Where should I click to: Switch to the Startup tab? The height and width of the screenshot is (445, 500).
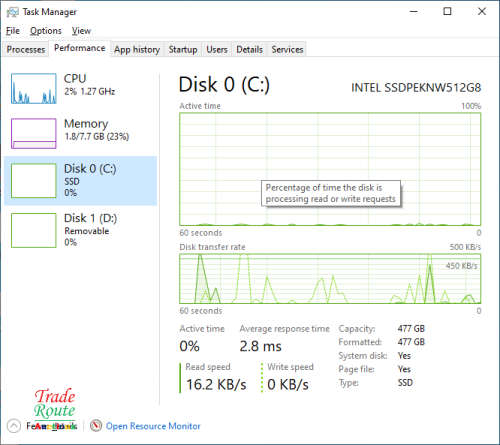coord(183,49)
